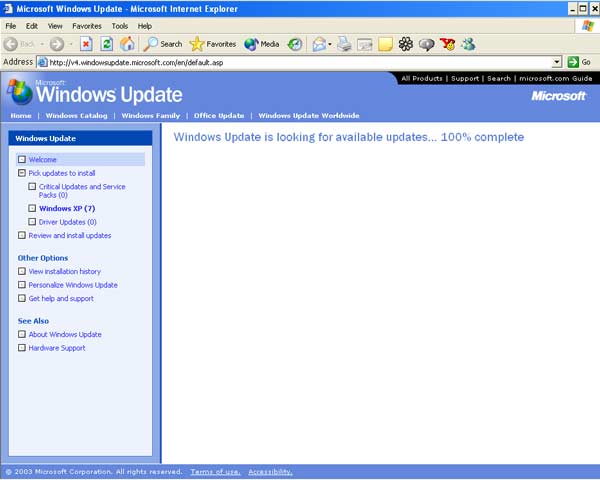The height and width of the screenshot is (480, 600).
Task: Click the Search link in black top bar
Action: click(499, 78)
